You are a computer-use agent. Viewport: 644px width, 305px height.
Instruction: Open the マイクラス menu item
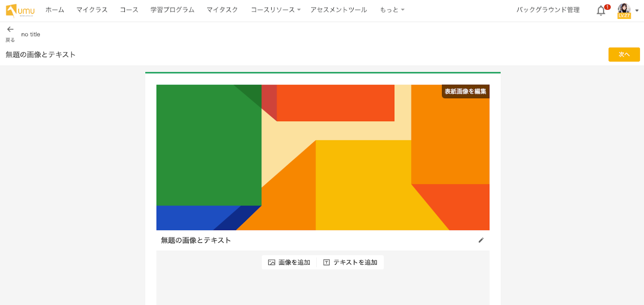(x=92, y=10)
